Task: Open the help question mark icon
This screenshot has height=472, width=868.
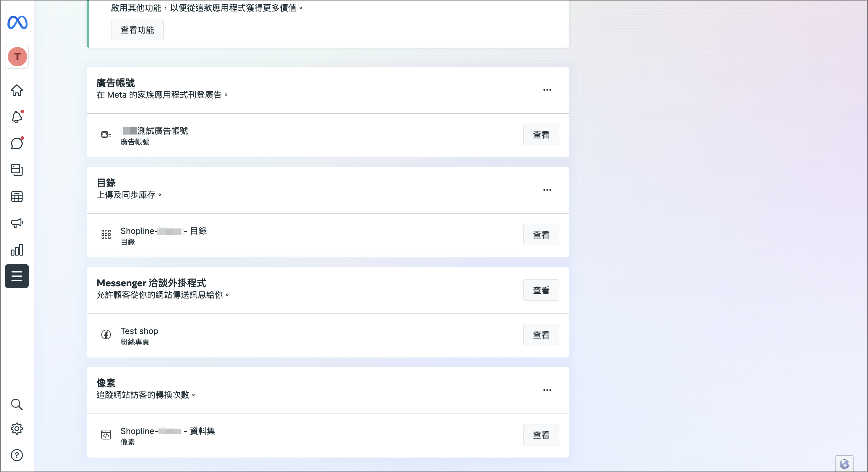Action: [17, 455]
